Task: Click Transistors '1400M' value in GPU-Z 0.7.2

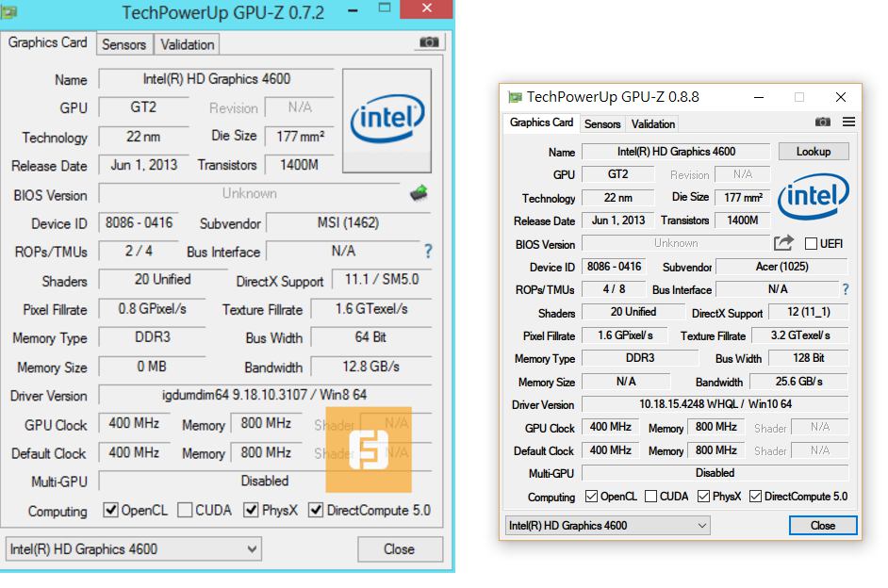Action: tap(299, 165)
